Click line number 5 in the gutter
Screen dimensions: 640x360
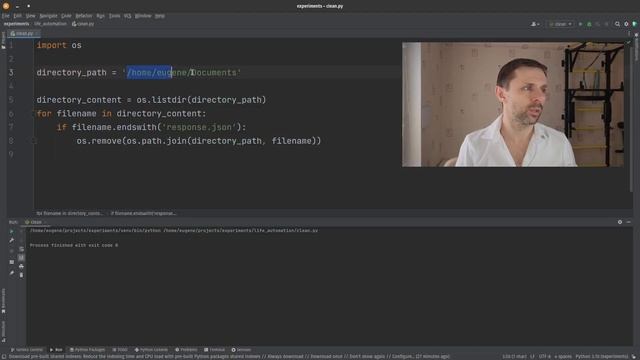(11, 100)
